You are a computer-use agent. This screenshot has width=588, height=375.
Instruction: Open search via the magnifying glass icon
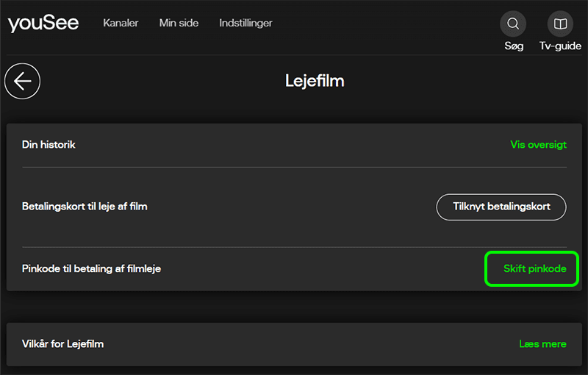click(513, 24)
